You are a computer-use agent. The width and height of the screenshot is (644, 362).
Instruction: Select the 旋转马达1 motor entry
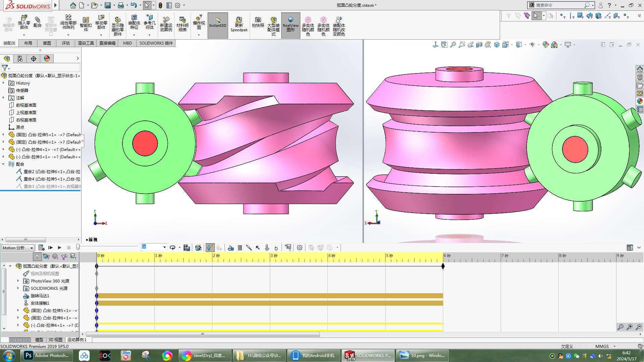(40, 296)
